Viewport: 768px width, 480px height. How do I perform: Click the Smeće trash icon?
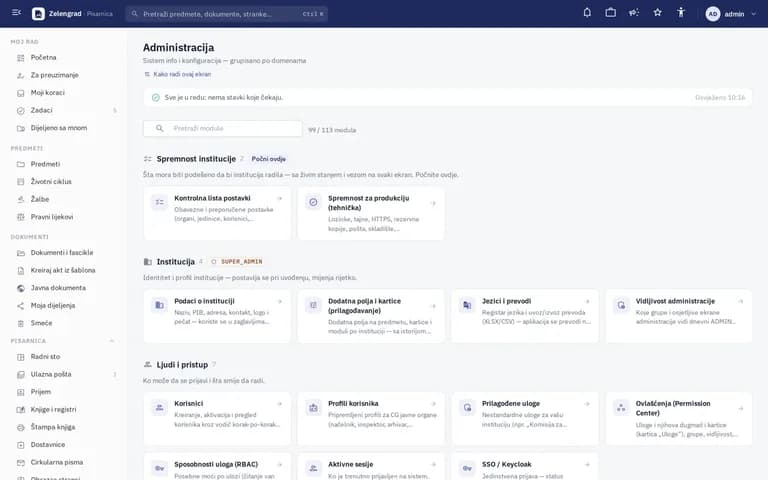[21, 323]
